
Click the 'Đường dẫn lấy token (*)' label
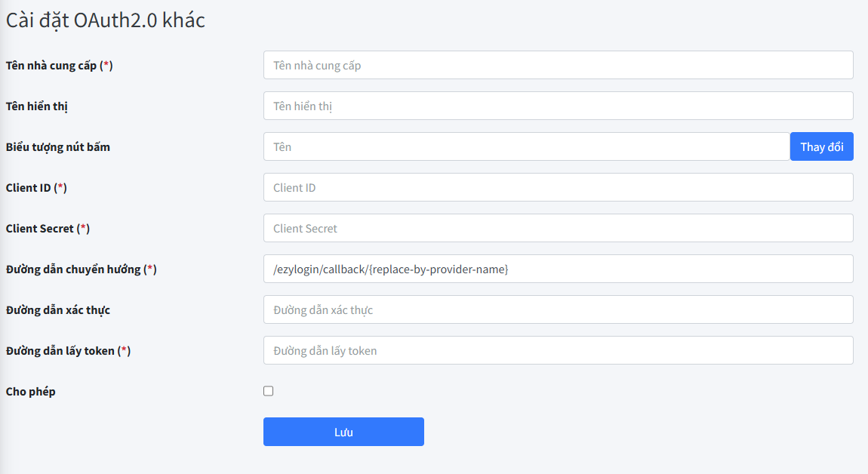click(68, 351)
